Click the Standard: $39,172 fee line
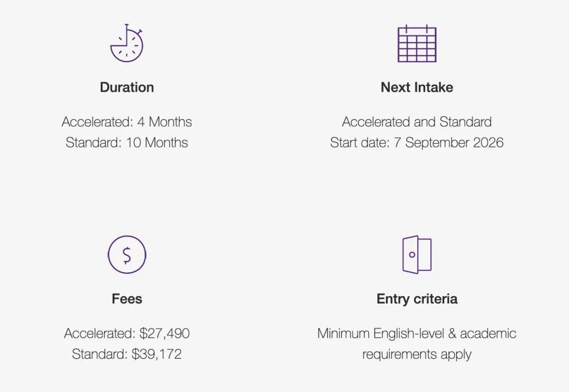569x392 pixels. pyautogui.click(x=127, y=354)
